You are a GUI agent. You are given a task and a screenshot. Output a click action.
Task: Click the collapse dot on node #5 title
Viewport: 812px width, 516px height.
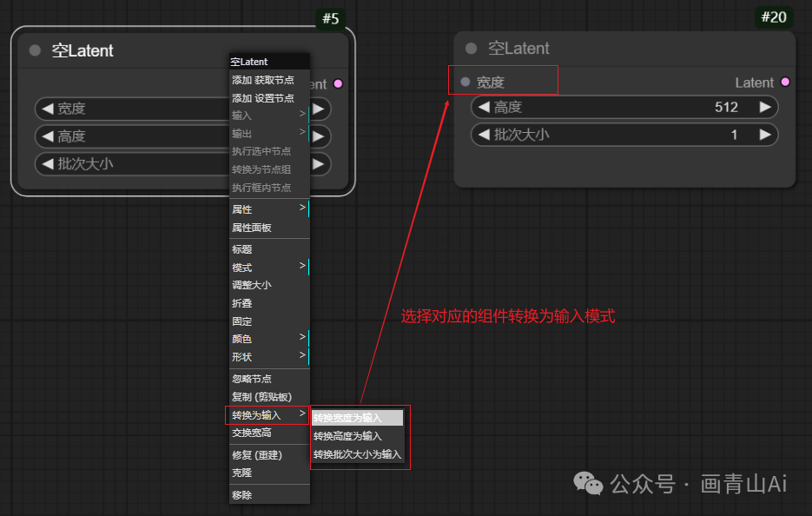tap(35, 50)
